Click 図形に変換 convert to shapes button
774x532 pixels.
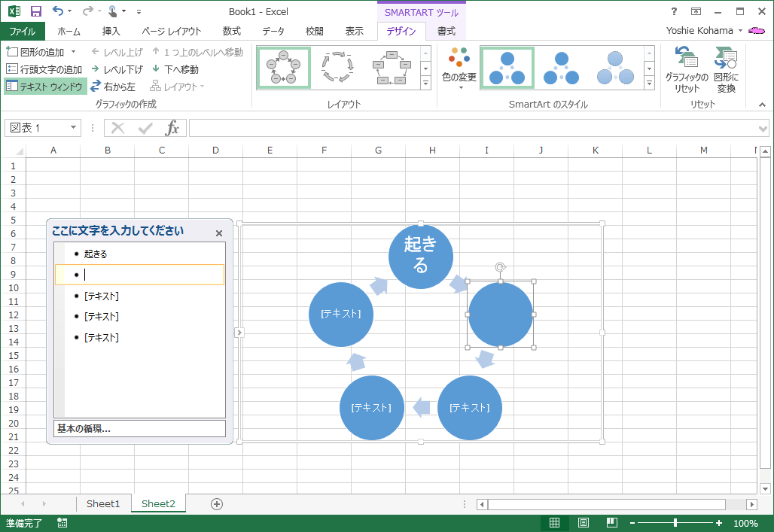pyautogui.click(x=726, y=69)
